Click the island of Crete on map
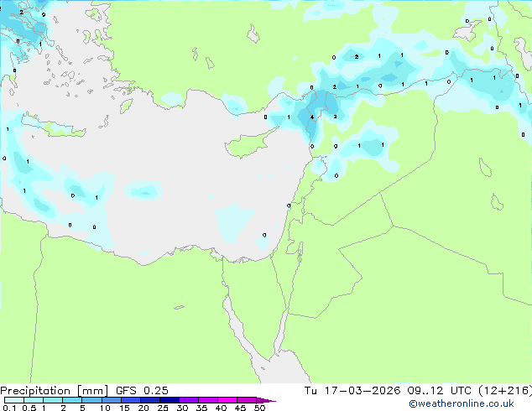 pyautogui.click(x=56, y=127)
